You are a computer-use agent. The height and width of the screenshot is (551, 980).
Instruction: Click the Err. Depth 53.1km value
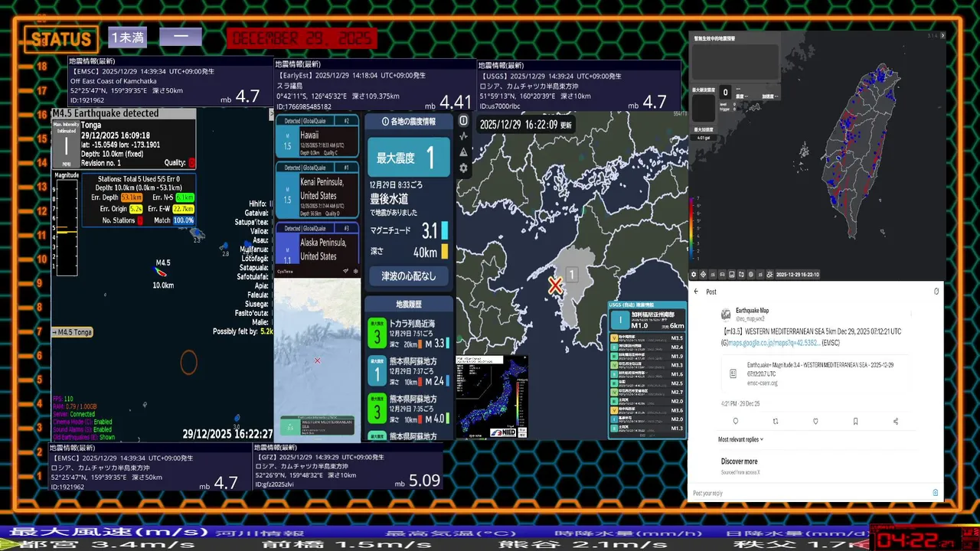pyautogui.click(x=132, y=197)
